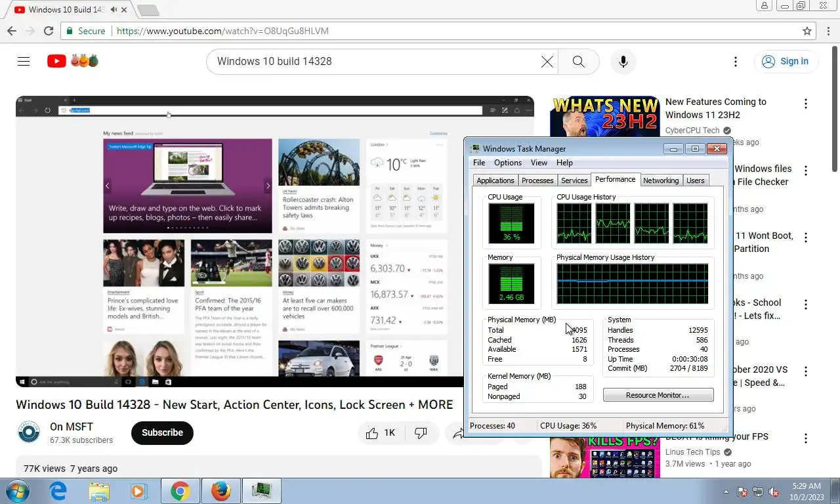
Task: Open a new browser tab
Action: pyautogui.click(x=148, y=10)
